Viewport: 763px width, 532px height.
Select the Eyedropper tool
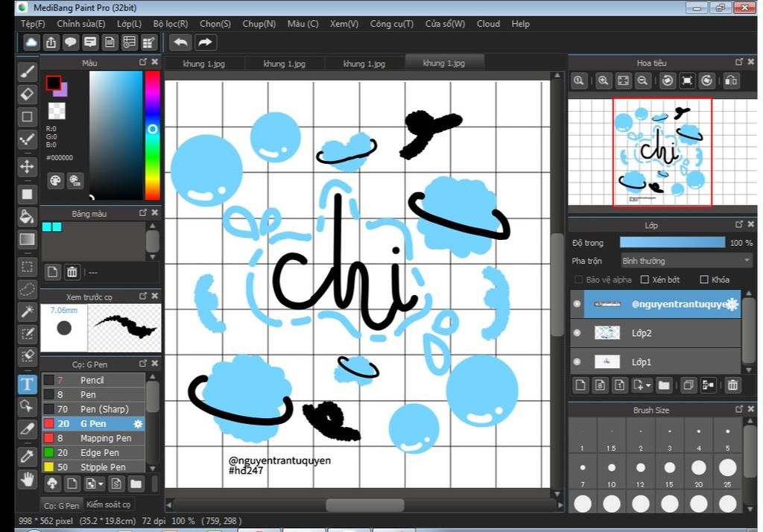(x=28, y=456)
